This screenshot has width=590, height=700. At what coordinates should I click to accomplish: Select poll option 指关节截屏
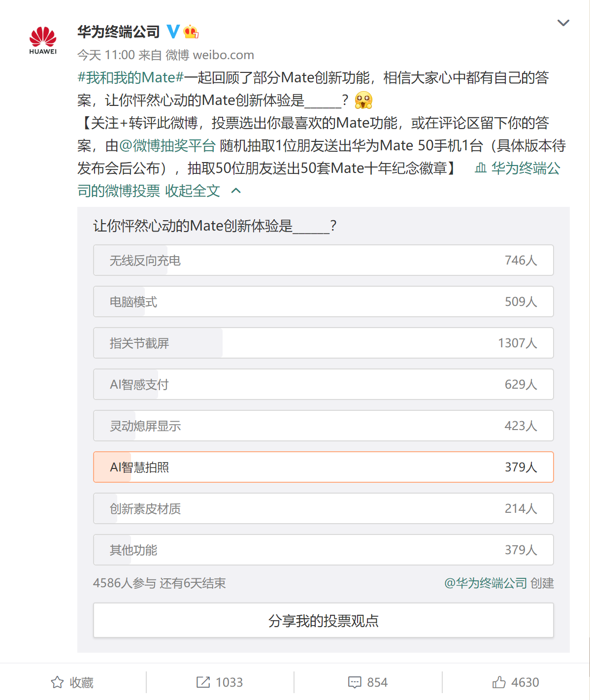click(x=324, y=343)
